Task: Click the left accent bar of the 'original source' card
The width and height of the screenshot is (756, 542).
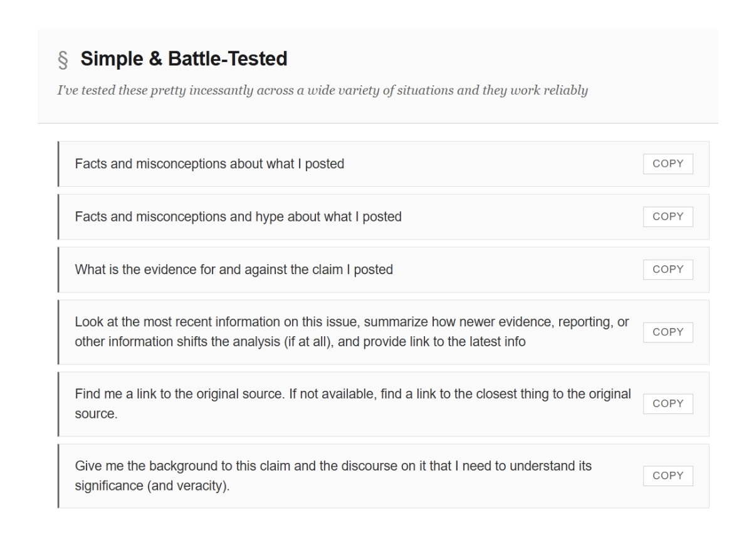Action: [x=58, y=403]
